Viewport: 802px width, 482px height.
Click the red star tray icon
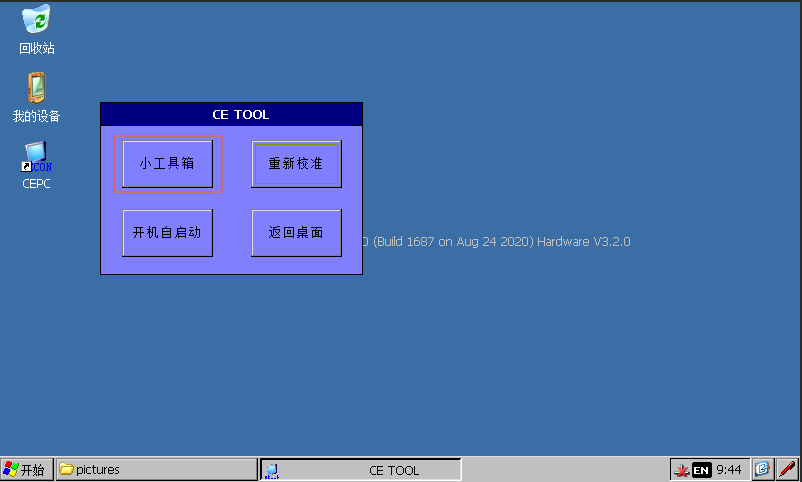coord(681,470)
